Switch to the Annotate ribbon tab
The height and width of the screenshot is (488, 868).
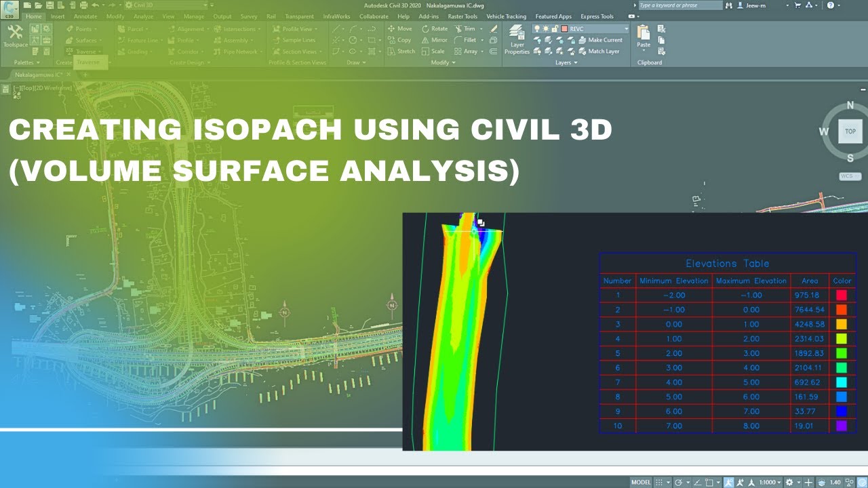click(x=85, y=16)
